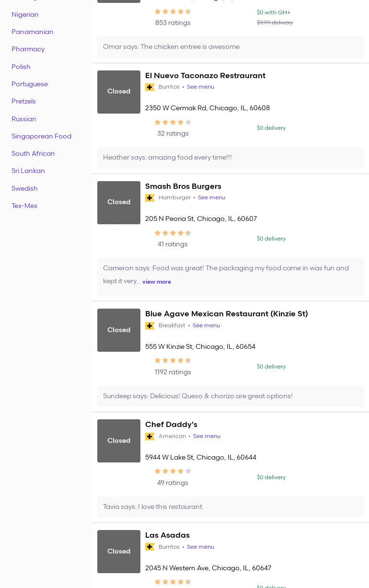Select the Singaporean Food cuisine category
This screenshot has height=588, width=369.
[41, 136]
